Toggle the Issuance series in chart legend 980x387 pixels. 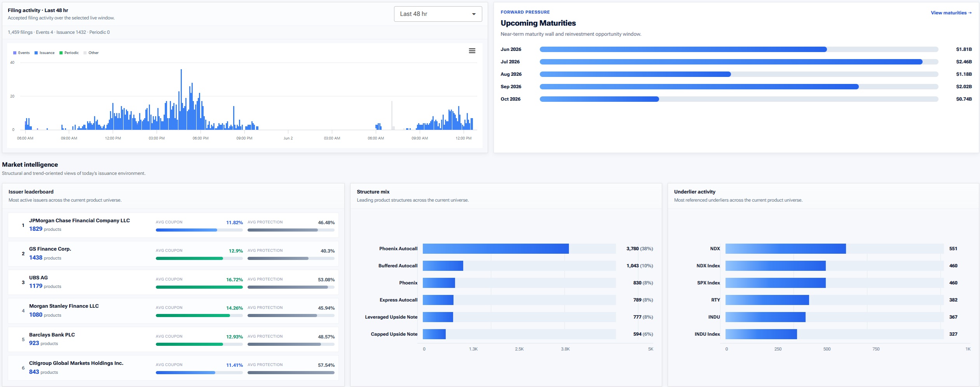click(x=44, y=53)
